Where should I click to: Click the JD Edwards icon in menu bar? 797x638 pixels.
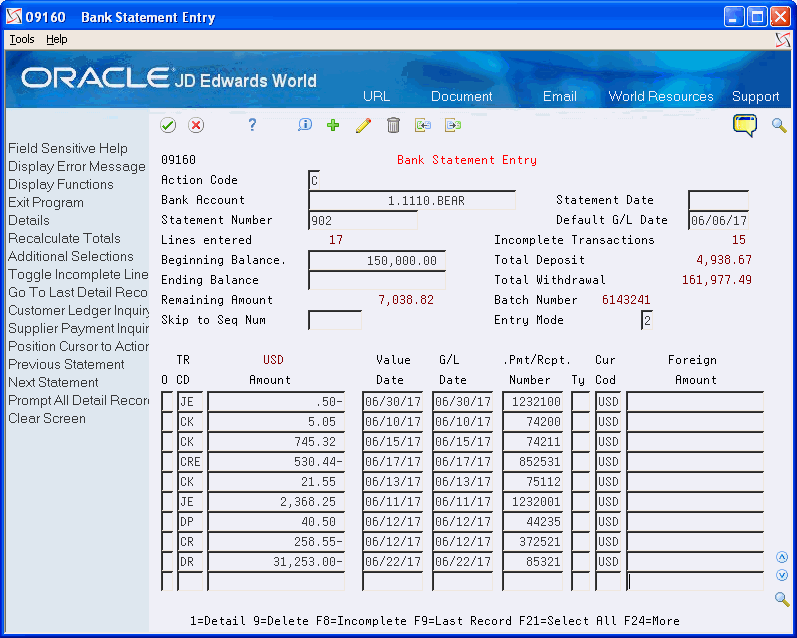pyautogui.click(x=783, y=40)
